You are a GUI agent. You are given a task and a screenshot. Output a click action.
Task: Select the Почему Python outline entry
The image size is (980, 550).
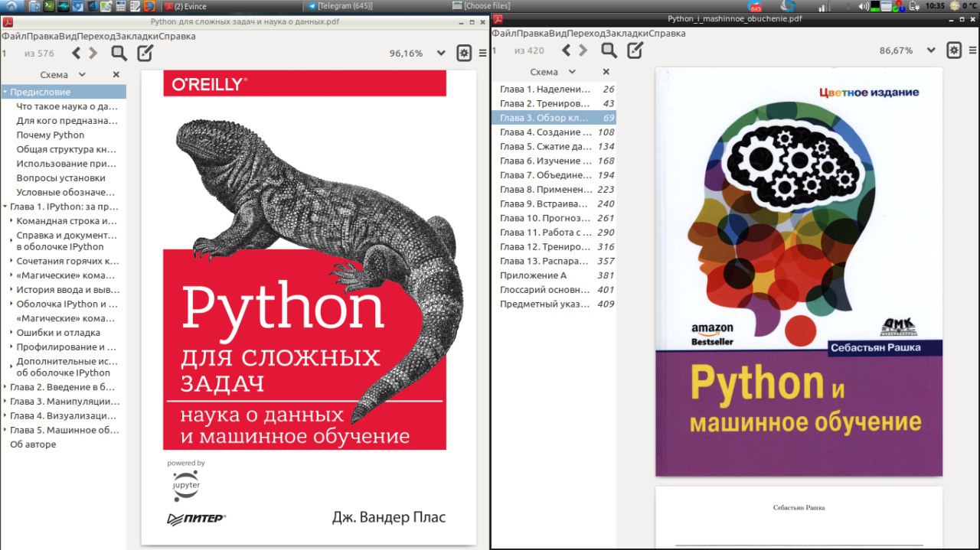coord(51,135)
